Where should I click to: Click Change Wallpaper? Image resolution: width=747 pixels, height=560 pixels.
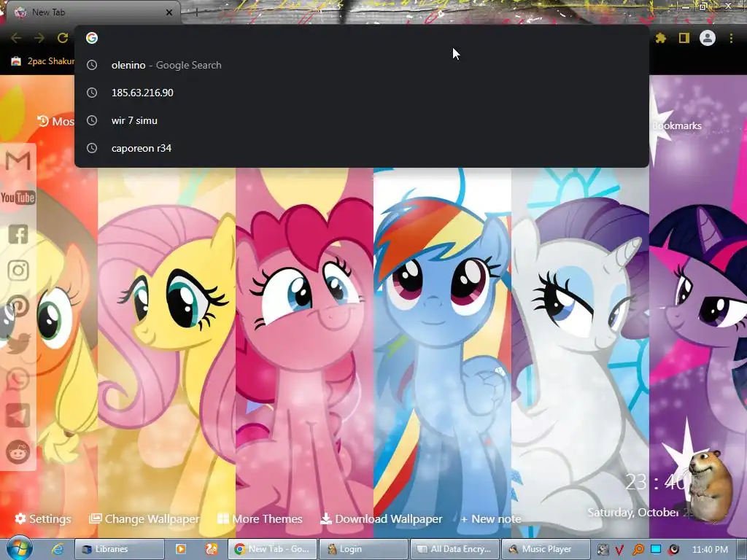pyautogui.click(x=144, y=518)
